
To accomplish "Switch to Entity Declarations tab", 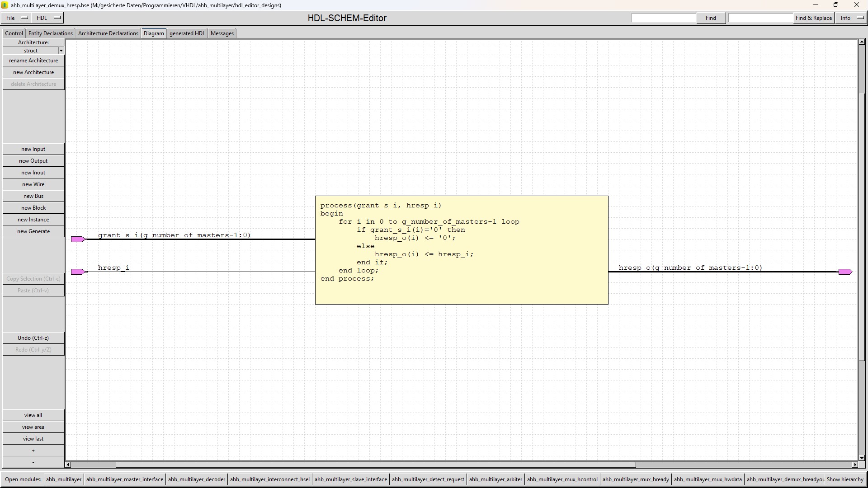I will (50, 33).
